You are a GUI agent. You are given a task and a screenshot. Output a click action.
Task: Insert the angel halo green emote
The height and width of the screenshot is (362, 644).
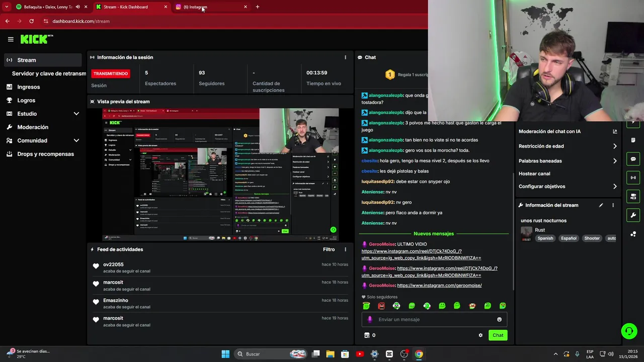point(366,306)
